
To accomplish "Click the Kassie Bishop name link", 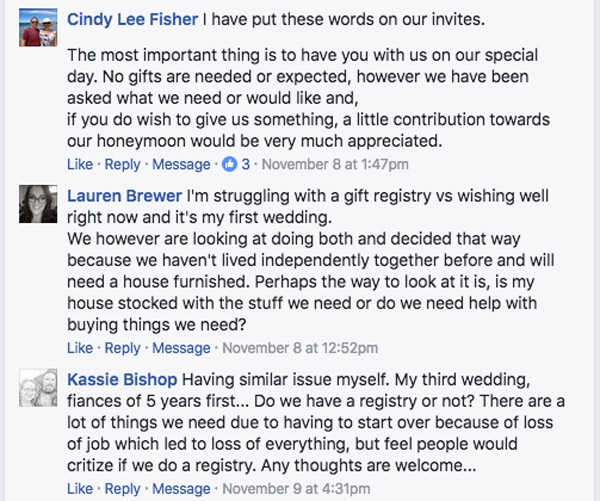I will (122, 379).
